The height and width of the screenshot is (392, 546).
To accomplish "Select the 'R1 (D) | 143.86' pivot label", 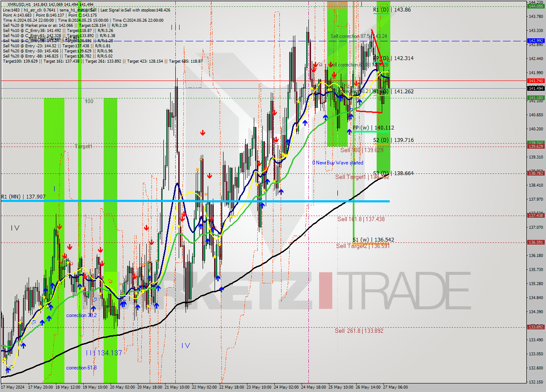I will click(x=392, y=9).
